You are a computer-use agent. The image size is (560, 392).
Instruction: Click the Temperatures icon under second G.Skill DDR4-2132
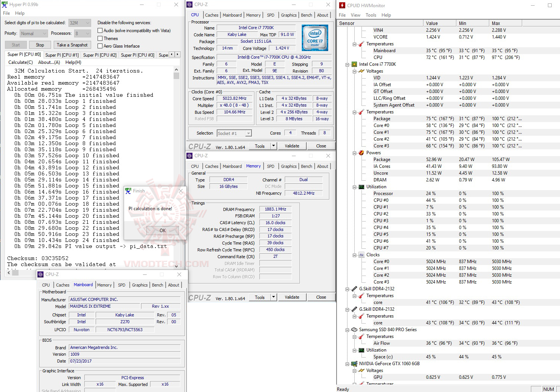361,316
